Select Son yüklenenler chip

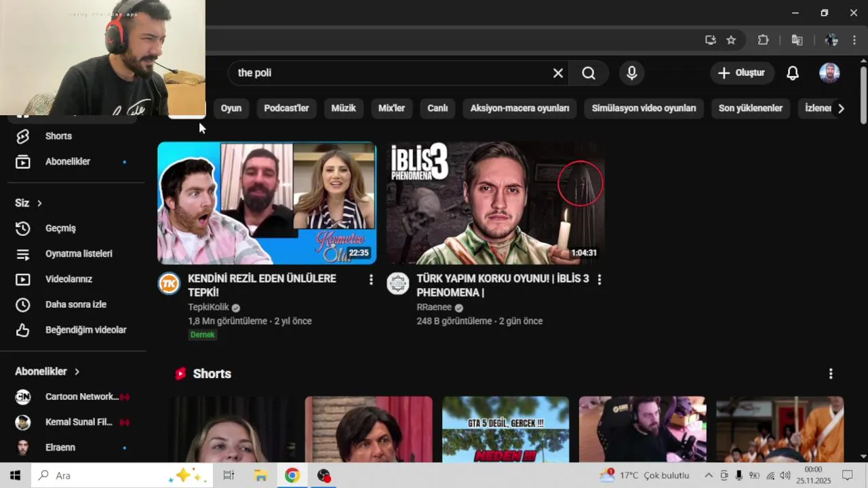coord(751,108)
